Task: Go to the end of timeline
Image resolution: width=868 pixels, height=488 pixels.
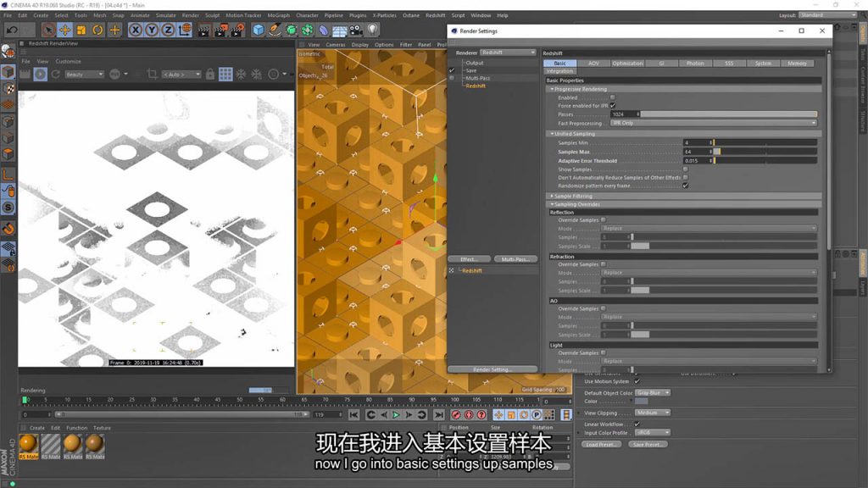Action: pos(439,415)
